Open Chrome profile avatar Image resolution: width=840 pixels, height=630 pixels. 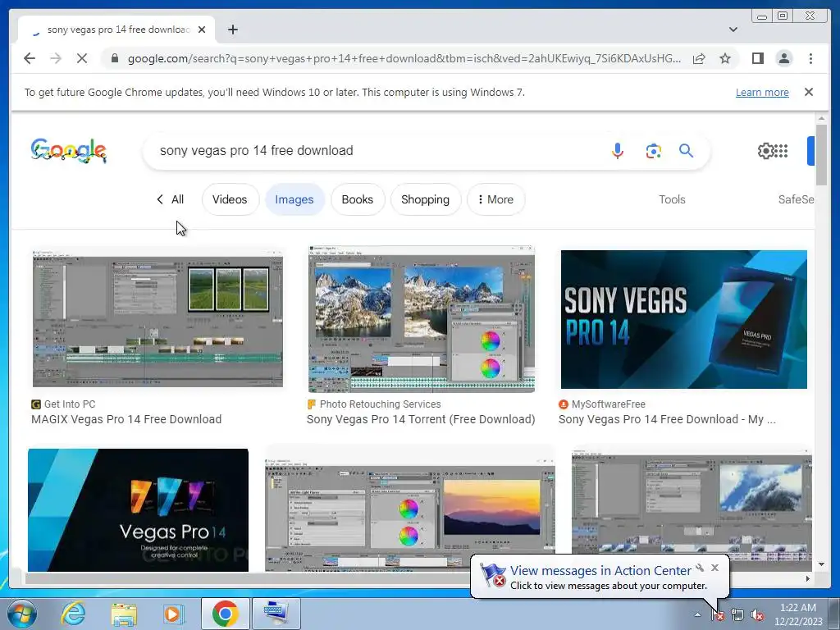pos(783,58)
